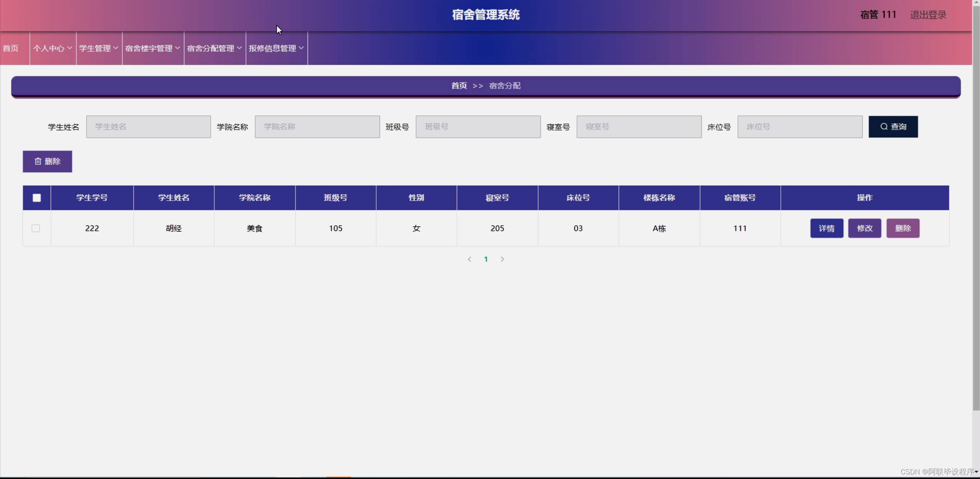Check the select-all checkbox in table header
Viewport: 980px width, 479px height.
[36, 198]
